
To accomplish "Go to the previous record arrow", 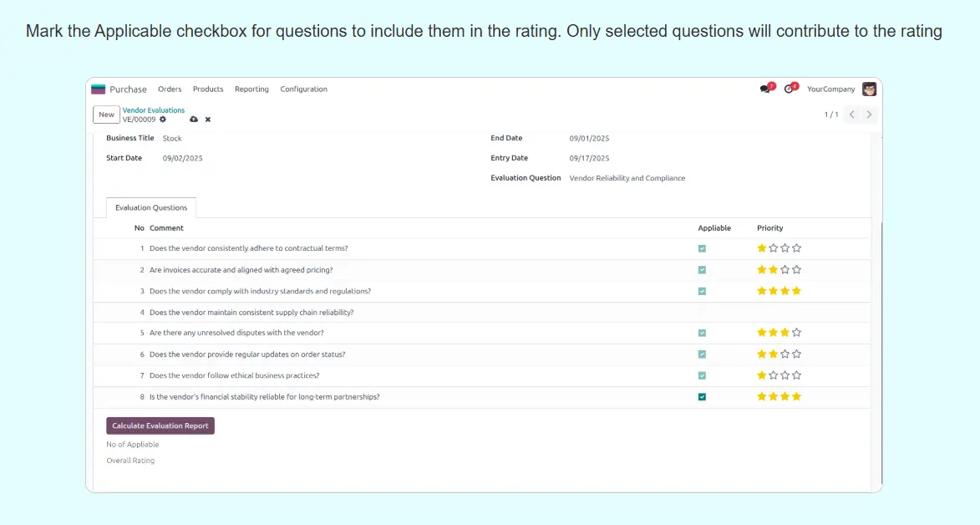I will 851,115.
